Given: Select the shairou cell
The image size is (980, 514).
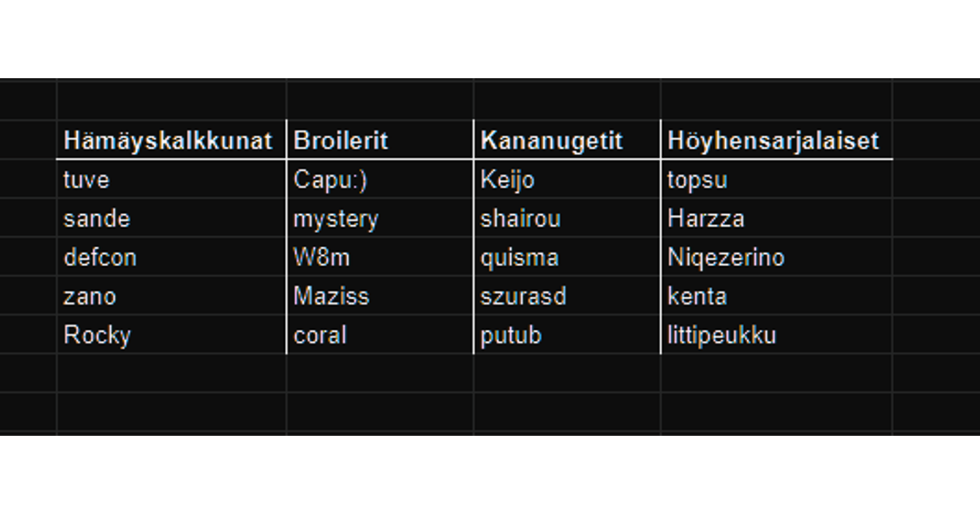Looking at the screenshot, I should pos(520,219).
